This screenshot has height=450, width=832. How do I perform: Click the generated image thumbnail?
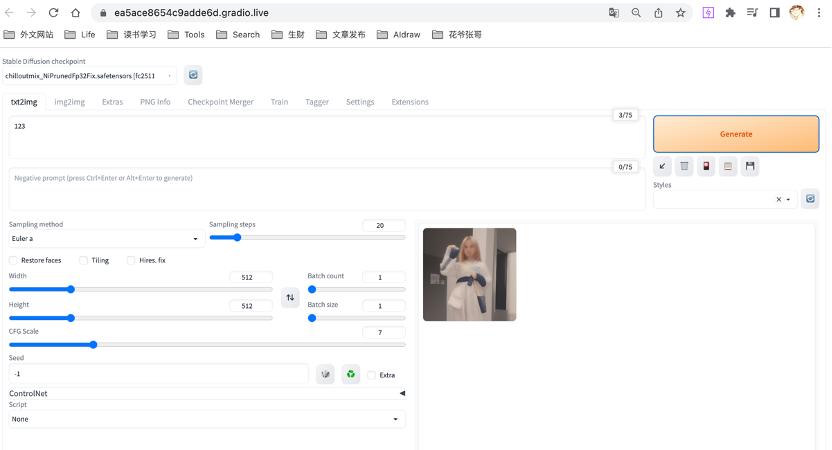click(x=469, y=274)
